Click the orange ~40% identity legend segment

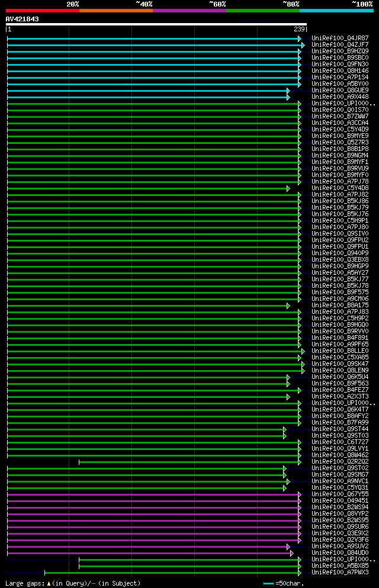(116, 11)
